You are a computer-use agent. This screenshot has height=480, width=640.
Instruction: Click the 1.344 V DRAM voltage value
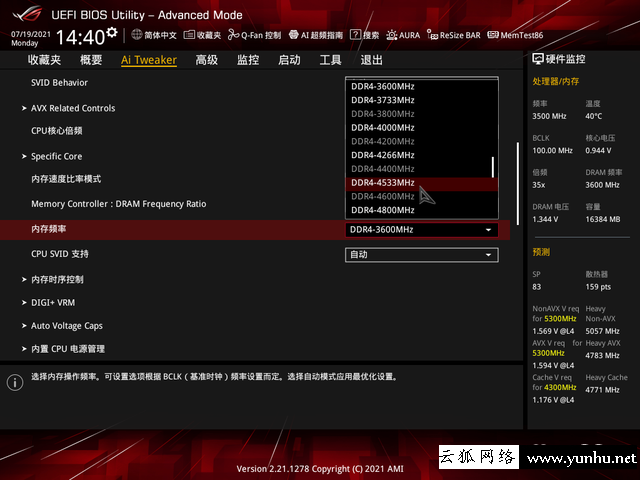point(545,220)
